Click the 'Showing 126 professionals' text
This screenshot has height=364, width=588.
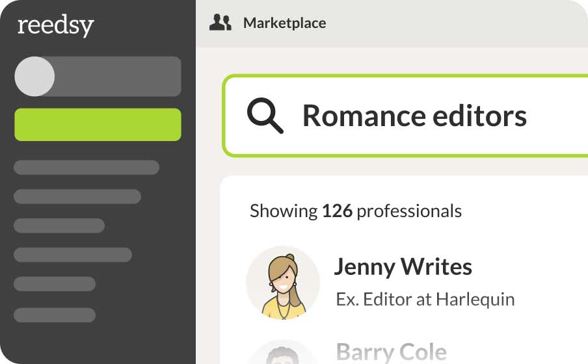click(x=355, y=211)
